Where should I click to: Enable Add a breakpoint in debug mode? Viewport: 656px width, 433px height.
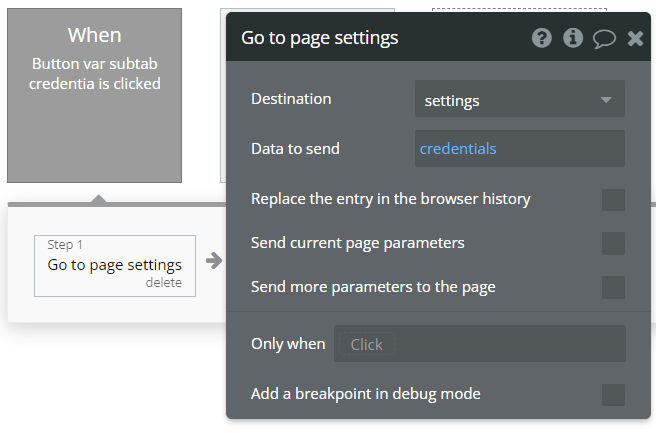(x=613, y=395)
